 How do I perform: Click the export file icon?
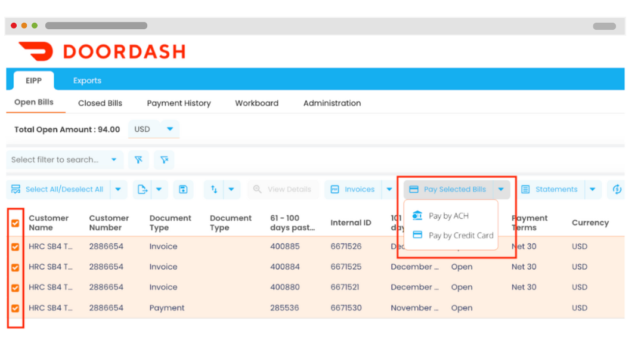click(142, 190)
